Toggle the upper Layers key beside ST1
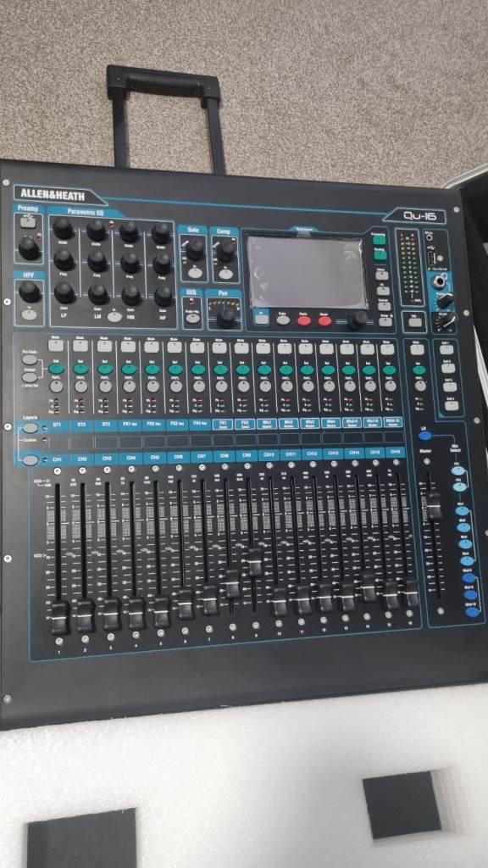The height and width of the screenshot is (868, 488). (x=30, y=428)
